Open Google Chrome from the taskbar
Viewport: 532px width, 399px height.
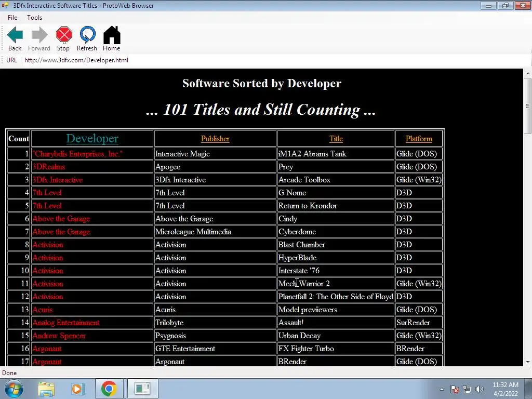click(109, 389)
